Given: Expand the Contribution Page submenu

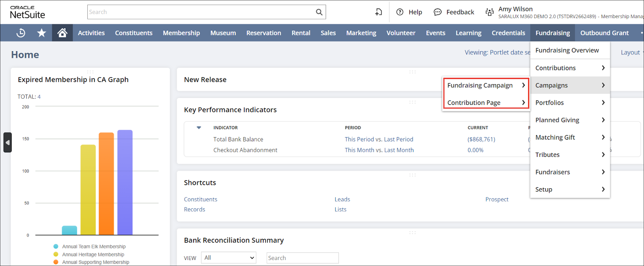Looking at the screenshot, I should click(486, 103).
